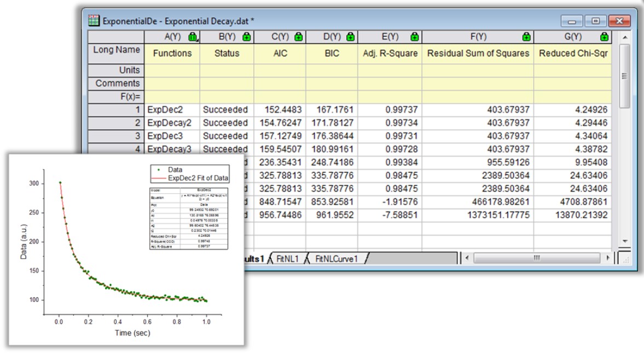644x354 pixels.
Task: Click Adj. R-Square value -1.91576
Action: [390, 202]
